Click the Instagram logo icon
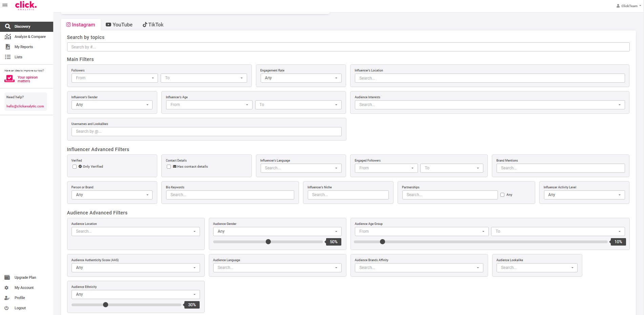Image resolution: width=644 pixels, height=315 pixels. (68, 25)
